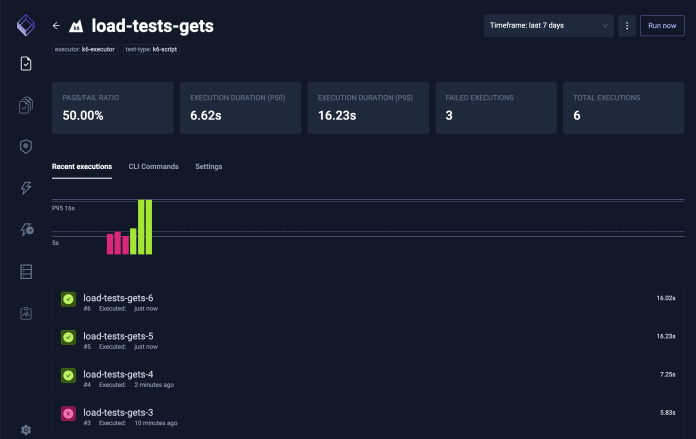The height and width of the screenshot is (439, 696).
Task: Switch to the CLI Commands tab
Action: (x=153, y=166)
